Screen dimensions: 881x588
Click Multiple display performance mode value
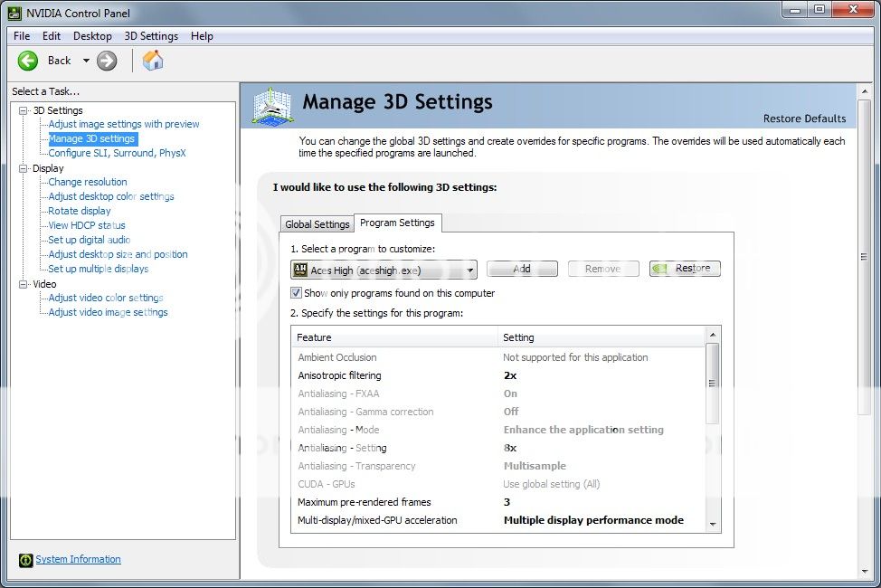click(x=593, y=520)
